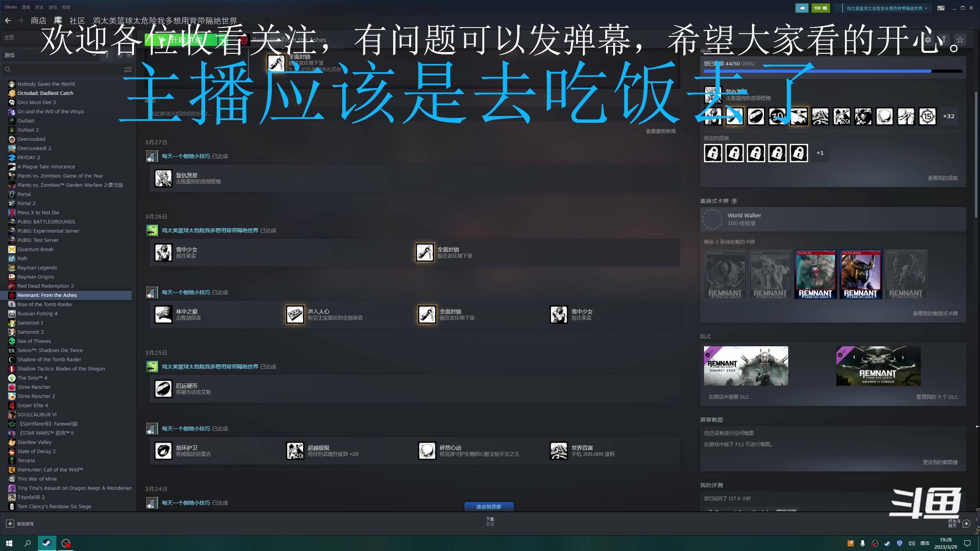Click the achievement lock icon first slot
This screenshot has height=551, width=980.
point(713,153)
